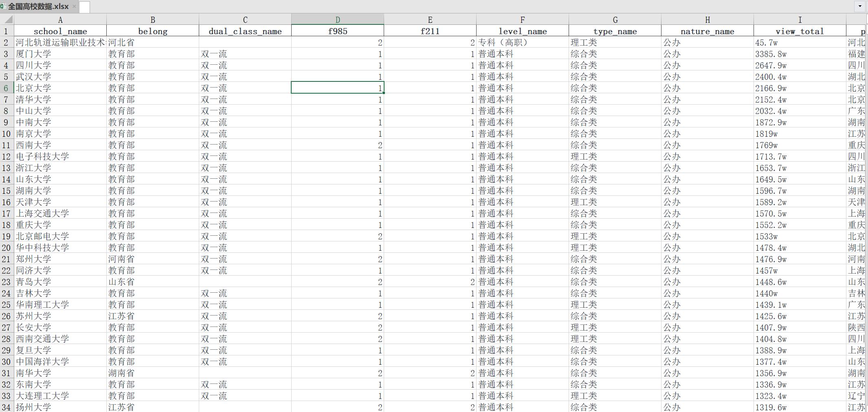Viewport: 868px width, 412px height.
Task: Select column G header
Action: pyautogui.click(x=615, y=20)
